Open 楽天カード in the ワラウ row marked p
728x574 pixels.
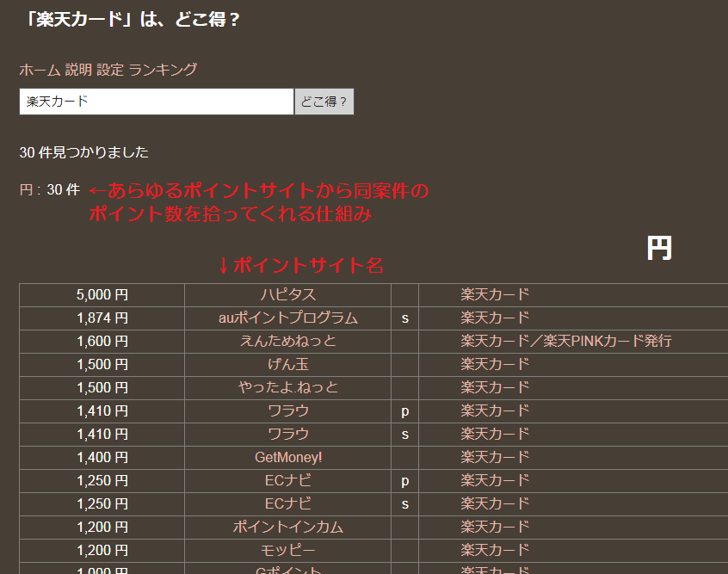pyautogui.click(x=495, y=411)
